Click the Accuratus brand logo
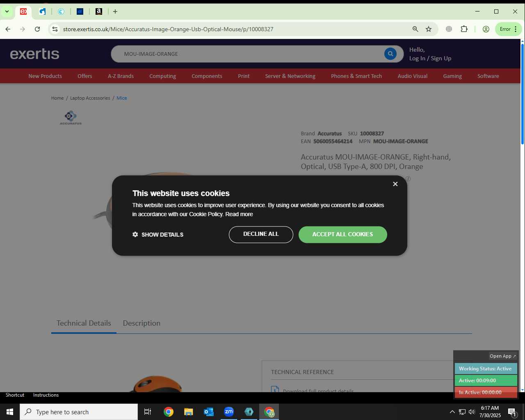This screenshot has width=525, height=420. [x=71, y=117]
